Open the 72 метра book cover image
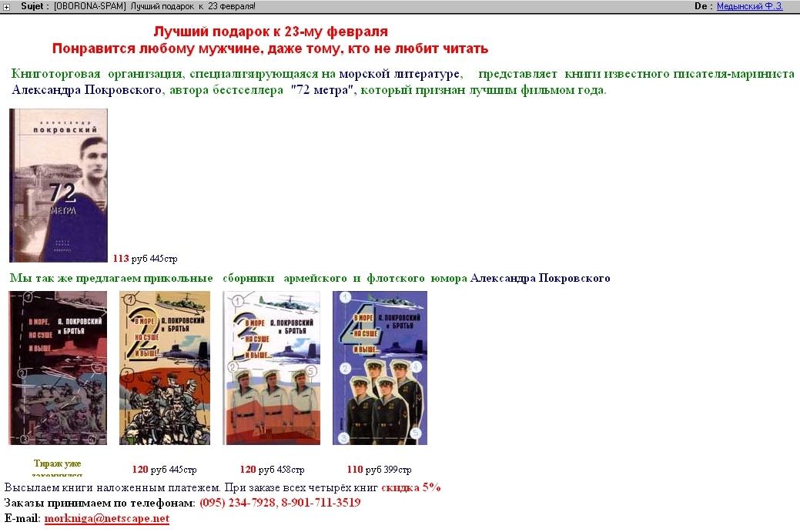The image size is (800, 532). 59,185
